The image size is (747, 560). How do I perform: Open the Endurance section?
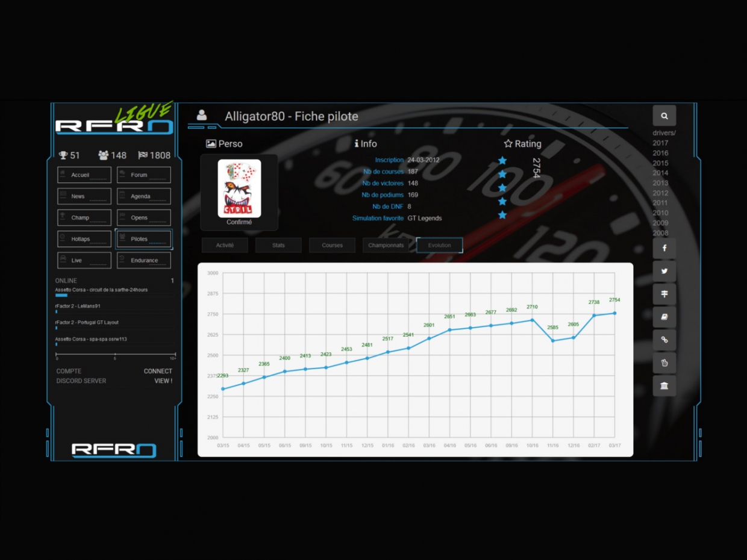[144, 261]
